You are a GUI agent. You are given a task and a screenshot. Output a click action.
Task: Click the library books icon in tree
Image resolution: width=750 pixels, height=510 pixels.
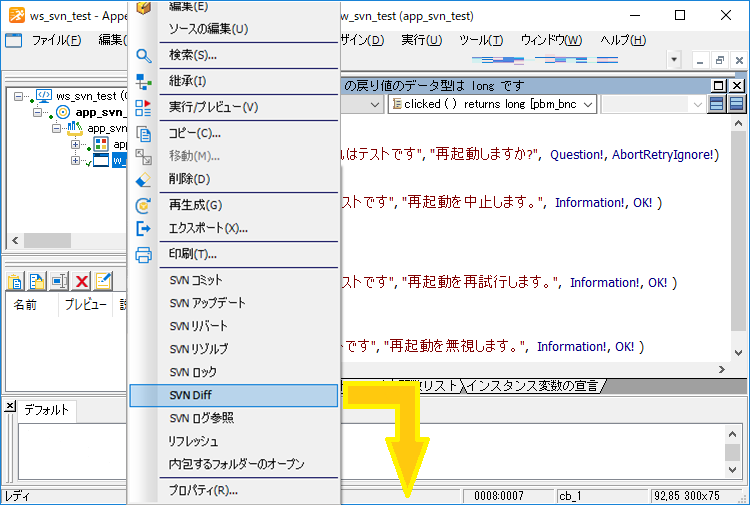(75, 128)
